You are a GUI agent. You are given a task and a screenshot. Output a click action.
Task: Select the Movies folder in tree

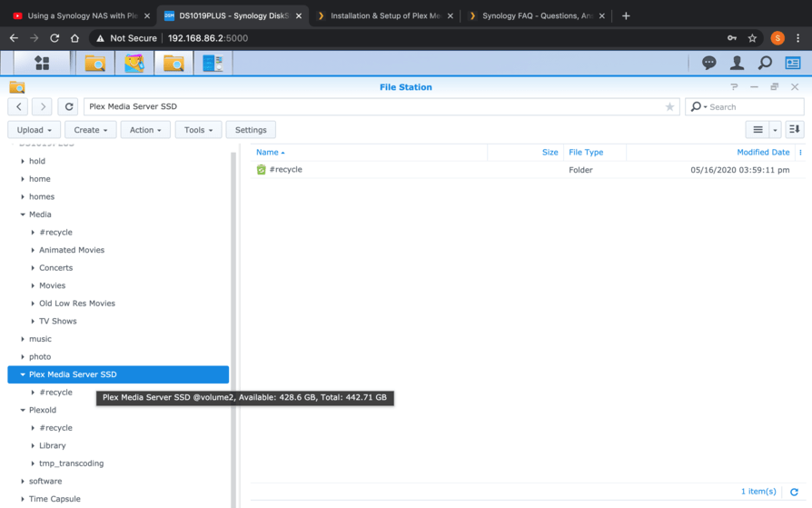[53, 285]
